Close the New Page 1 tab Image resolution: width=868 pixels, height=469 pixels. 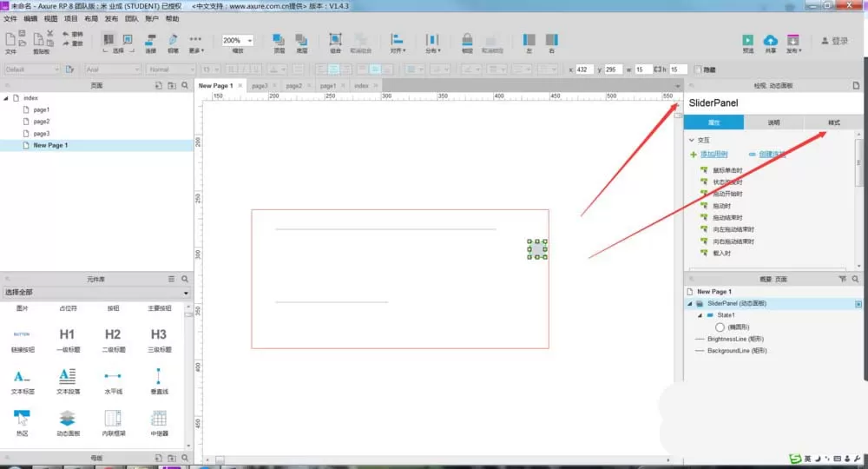(240, 86)
